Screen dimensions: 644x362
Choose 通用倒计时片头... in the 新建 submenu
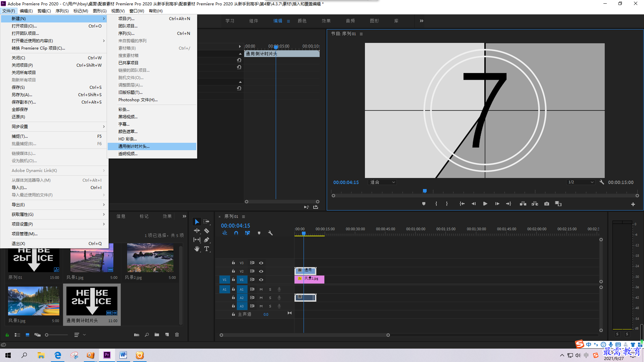(x=152, y=146)
